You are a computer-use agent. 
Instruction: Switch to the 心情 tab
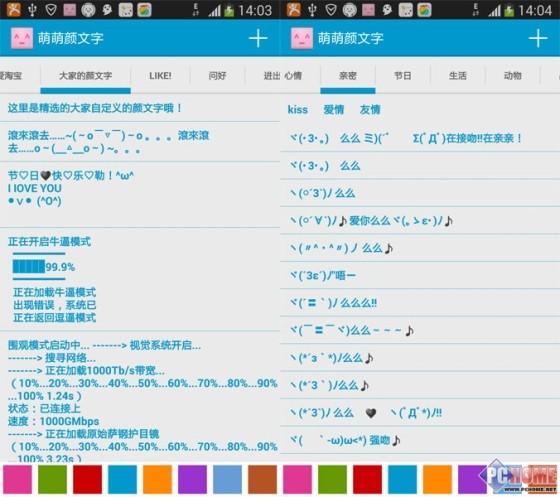(293, 76)
